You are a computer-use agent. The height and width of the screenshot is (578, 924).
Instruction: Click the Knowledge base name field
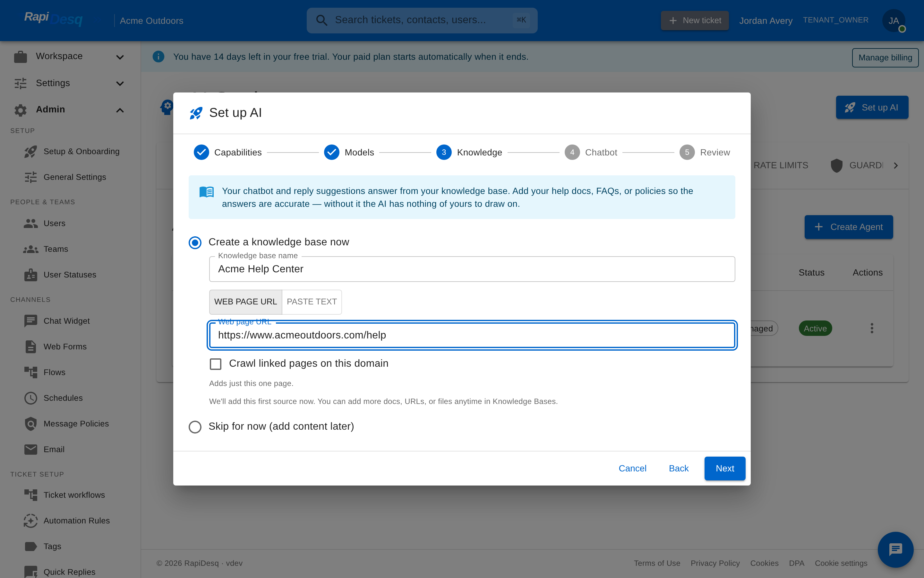pyautogui.click(x=472, y=269)
